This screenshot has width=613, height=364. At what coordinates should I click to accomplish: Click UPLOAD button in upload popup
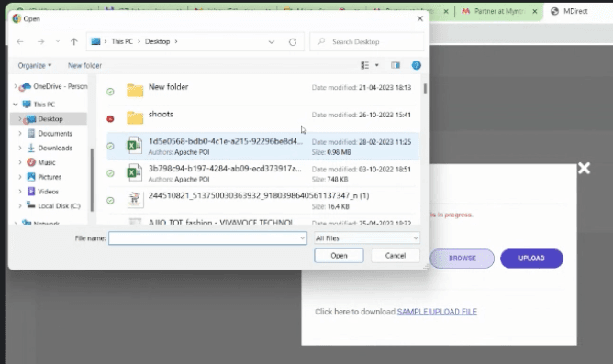[x=531, y=259]
